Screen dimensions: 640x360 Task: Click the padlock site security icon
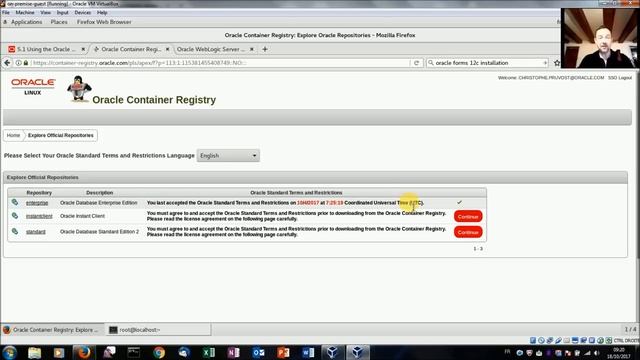click(x=26, y=63)
